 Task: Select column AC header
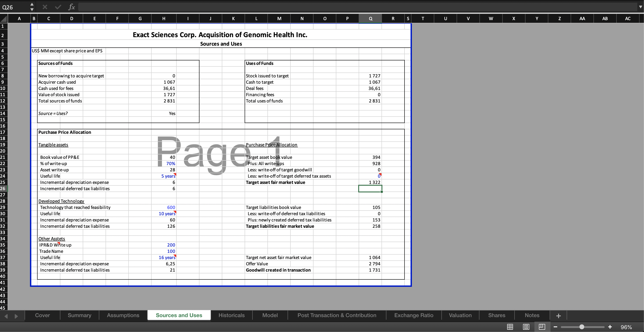click(x=628, y=19)
